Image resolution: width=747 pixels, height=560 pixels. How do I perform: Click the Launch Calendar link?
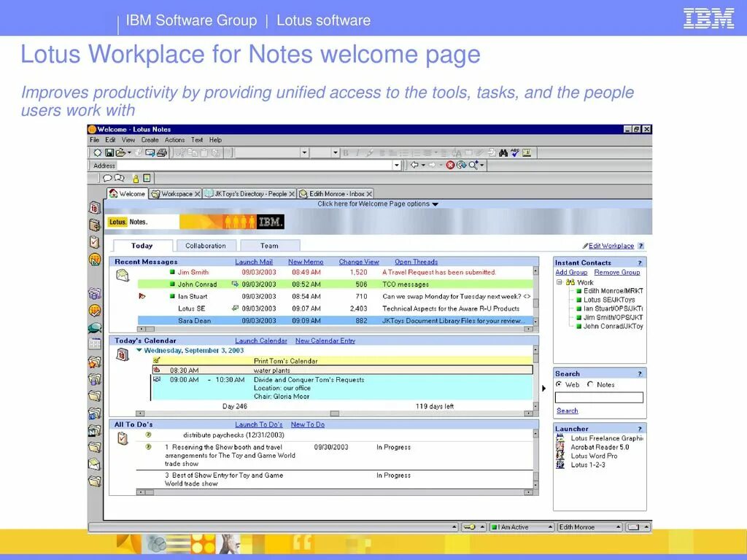coord(261,341)
